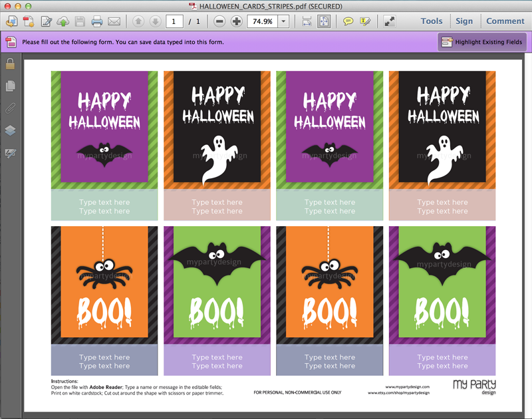Enable fit one full page view
Viewport: 532px width, 419px height.
[324, 21]
